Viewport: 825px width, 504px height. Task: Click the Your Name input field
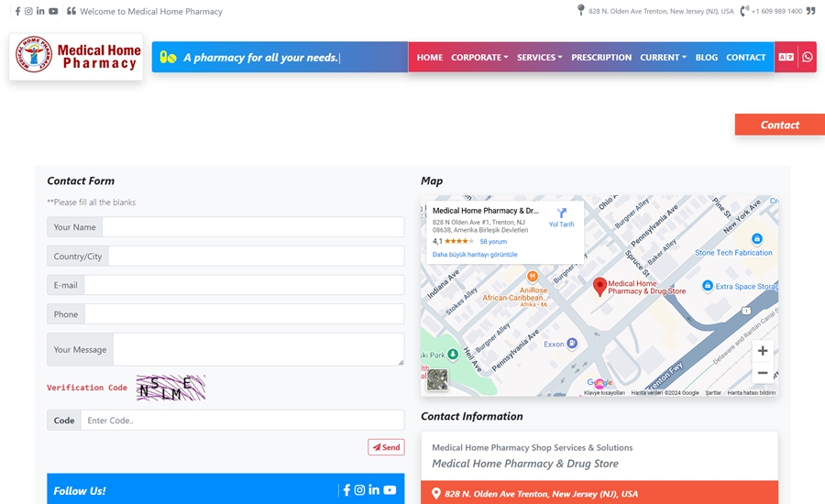(253, 226)
